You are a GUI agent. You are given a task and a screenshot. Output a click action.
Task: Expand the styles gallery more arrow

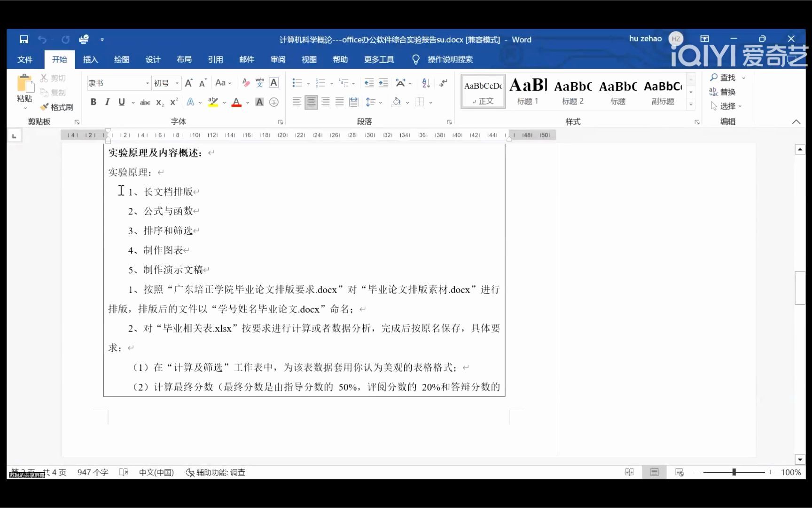click(x=691, y=104)
